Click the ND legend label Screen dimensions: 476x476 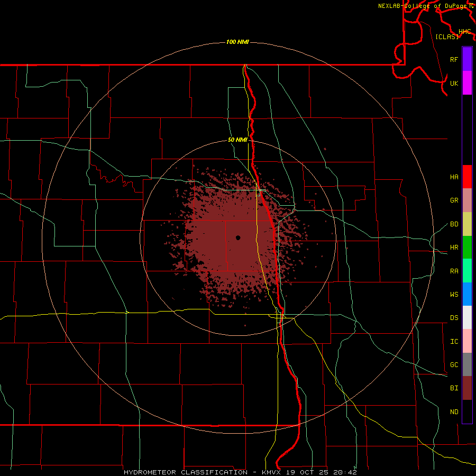click(454, 412)
